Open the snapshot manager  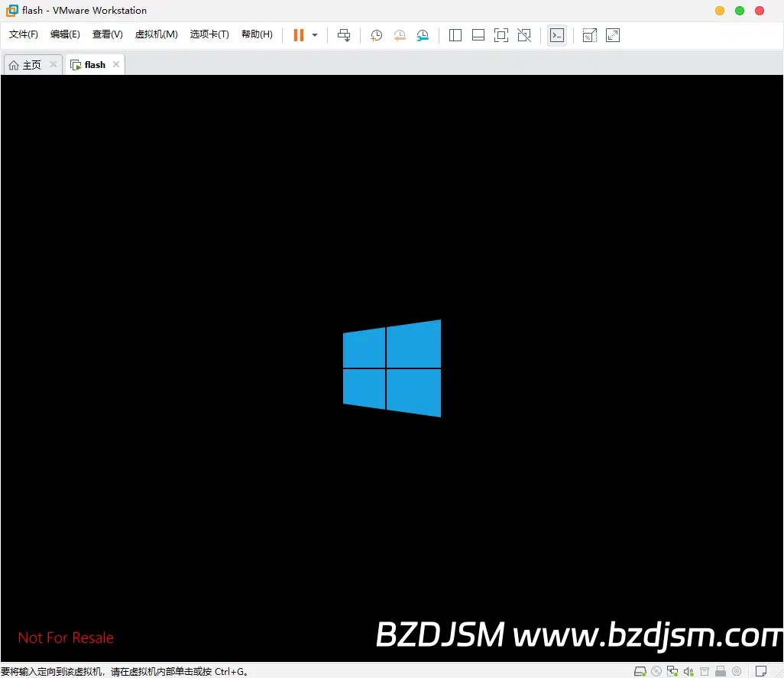[423, 35]
